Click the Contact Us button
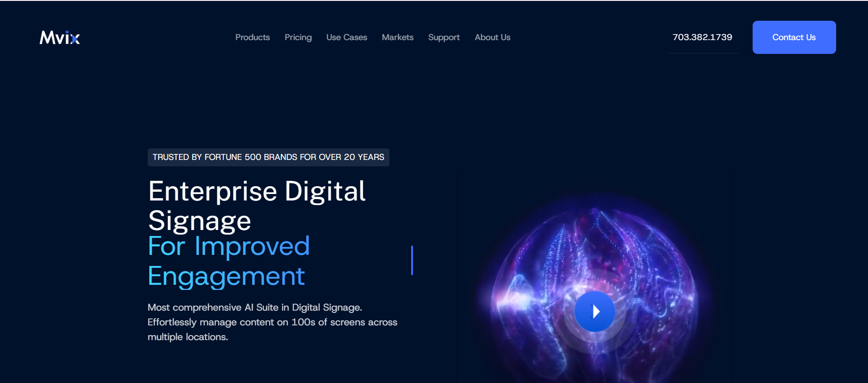 click(794, 37)
